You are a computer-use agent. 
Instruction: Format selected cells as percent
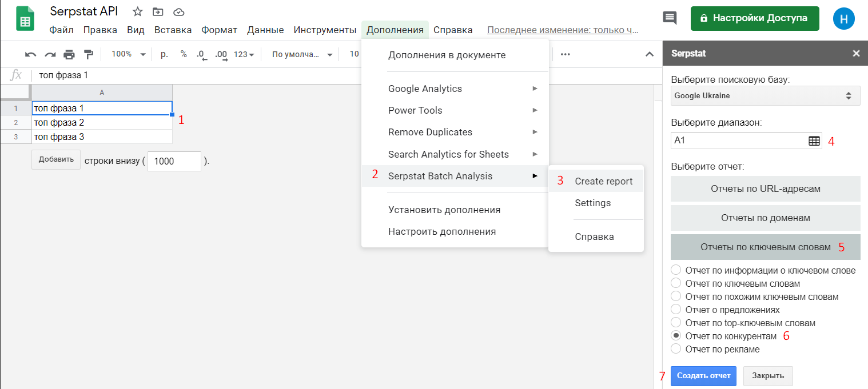(182, 54)
